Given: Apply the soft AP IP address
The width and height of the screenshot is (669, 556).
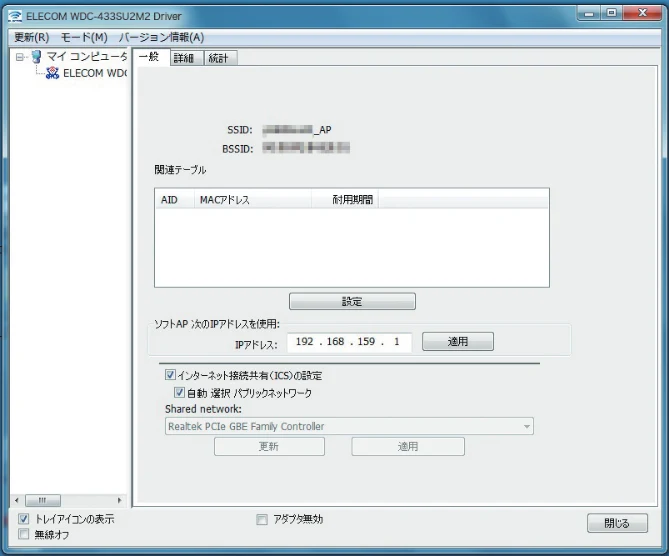Looking at the screenshot, I should tap(458, 341).
